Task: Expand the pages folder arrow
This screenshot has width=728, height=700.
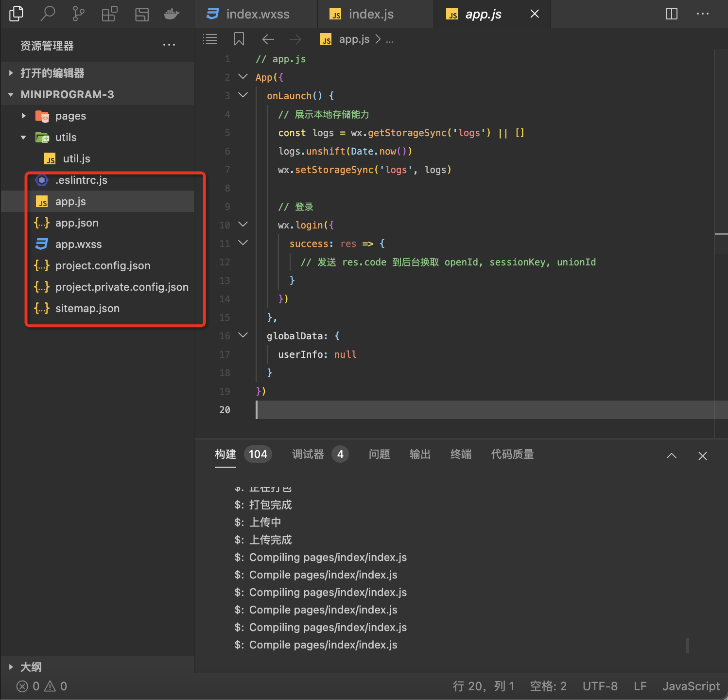Action: pyautogui.click(x=23, y=116)
